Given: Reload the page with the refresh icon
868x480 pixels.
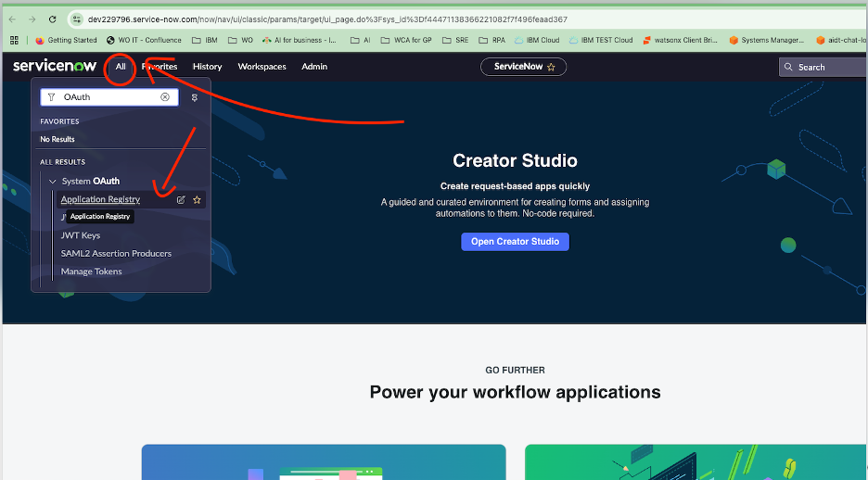Looking at the screenshot, I should coord(52,19).
